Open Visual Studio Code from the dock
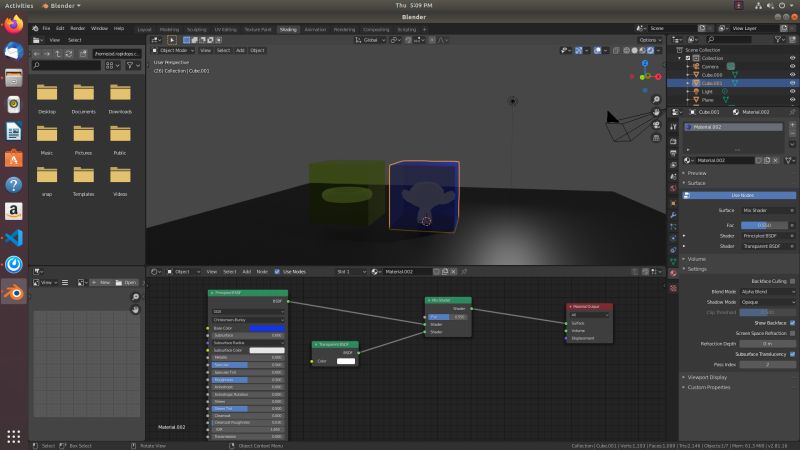The width and height of the screenshot is (800, 450). pos(14,238)
